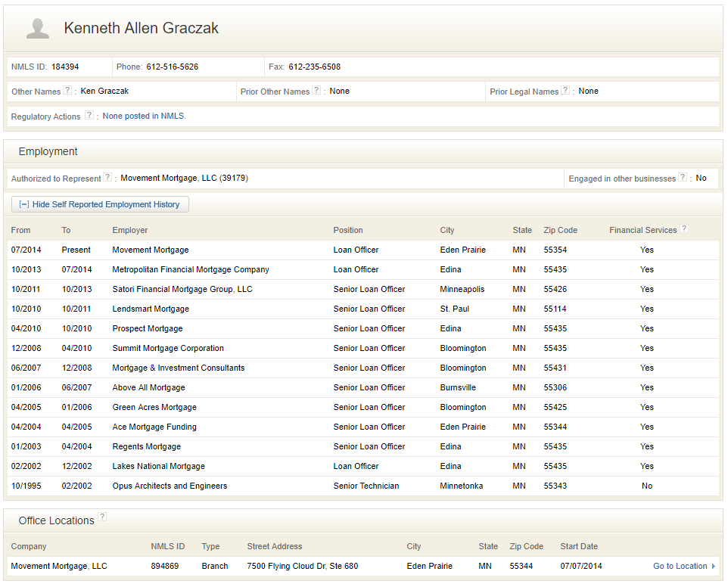The height and width of the screenshot is (584, 728).
Task: Select Kenneth Allen Graczak heading
Action: click(142, 28)
